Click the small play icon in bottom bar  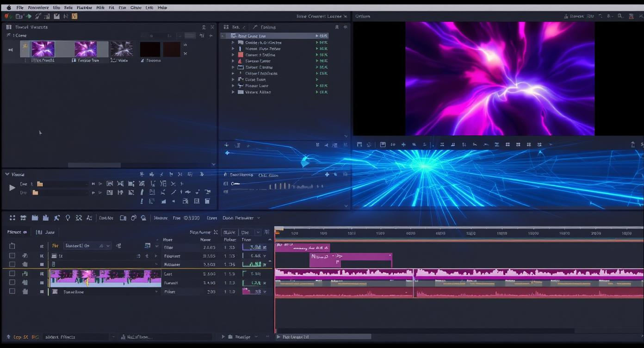coord(223,337)
